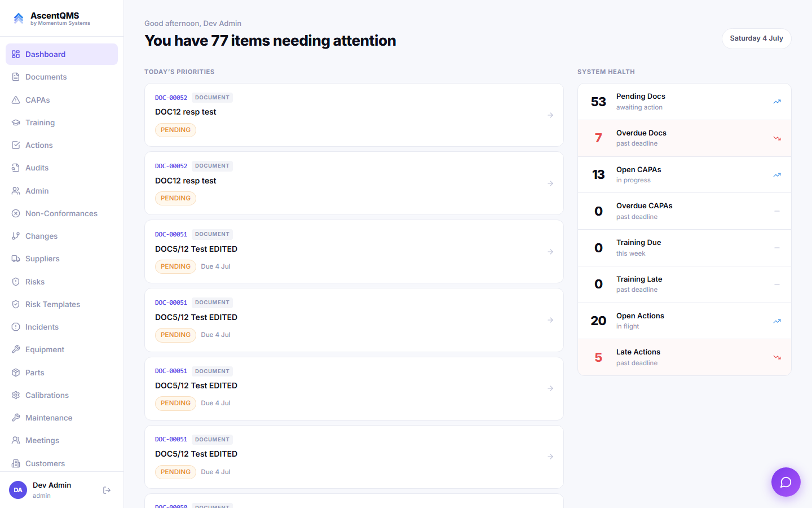Open the Suppliers section
Image resolution: width=812 pixels, height=508 pixels.
[x=61, y=259]
